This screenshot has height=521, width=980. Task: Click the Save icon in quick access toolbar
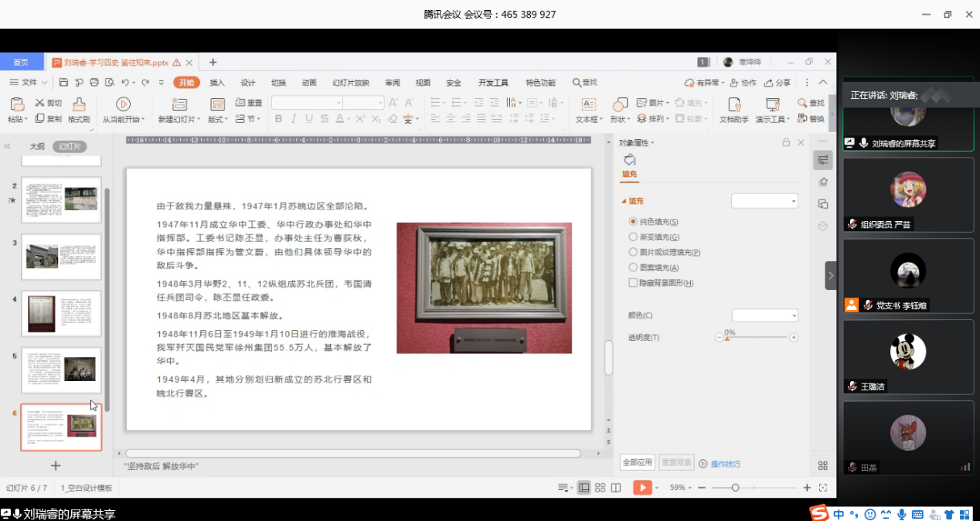click(63, 83)
